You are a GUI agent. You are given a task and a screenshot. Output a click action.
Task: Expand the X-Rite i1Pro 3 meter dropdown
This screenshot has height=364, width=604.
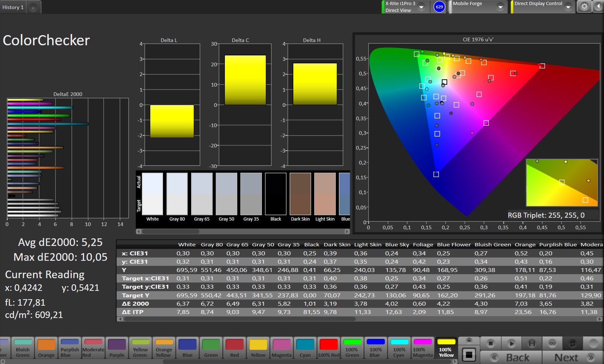coord(421,7)
